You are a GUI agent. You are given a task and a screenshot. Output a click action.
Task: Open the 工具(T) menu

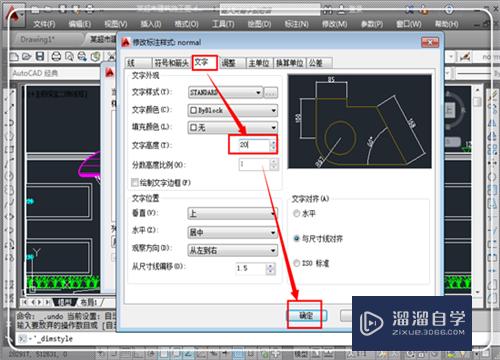223,24
